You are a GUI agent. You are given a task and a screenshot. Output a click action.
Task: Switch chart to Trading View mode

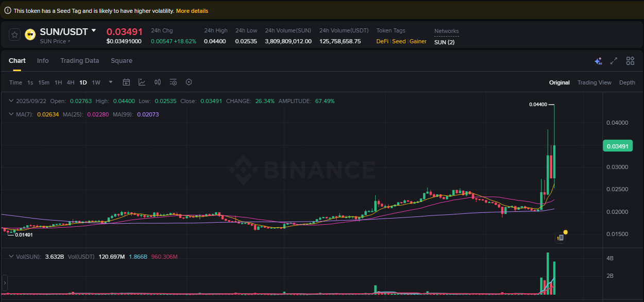coord(595,82)
